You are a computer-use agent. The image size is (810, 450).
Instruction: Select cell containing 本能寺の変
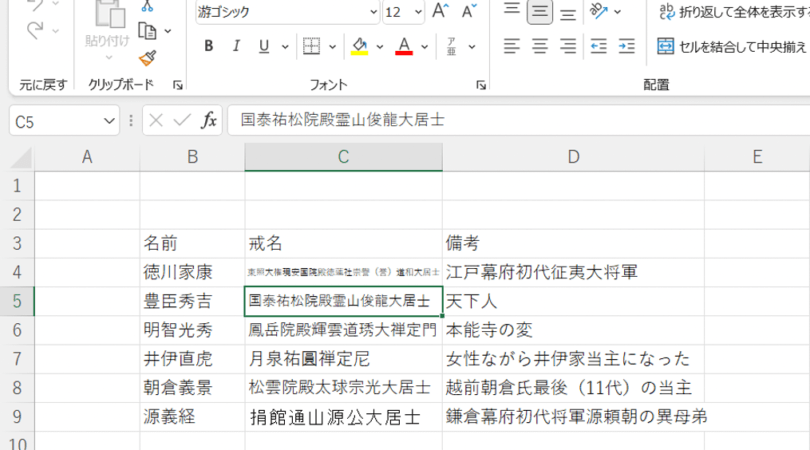click(573, 330)
